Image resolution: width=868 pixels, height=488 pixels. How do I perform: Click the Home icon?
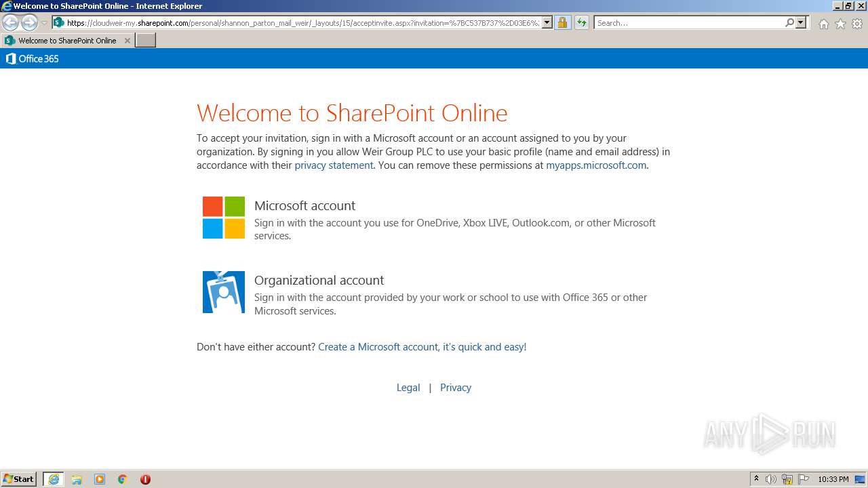(x=823, y=24)
